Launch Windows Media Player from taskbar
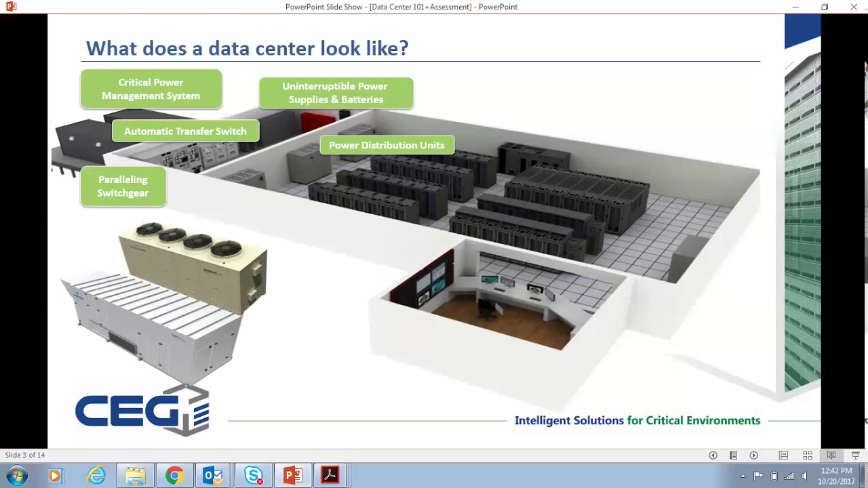Image resolution: width=868 pixels, height=488 pixels. (55, 476)
